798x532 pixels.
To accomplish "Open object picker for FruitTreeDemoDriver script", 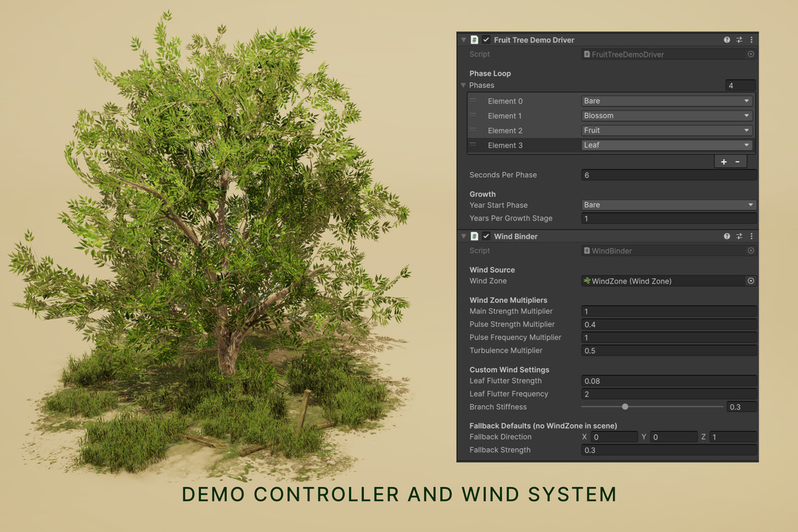I will (751, 55).
